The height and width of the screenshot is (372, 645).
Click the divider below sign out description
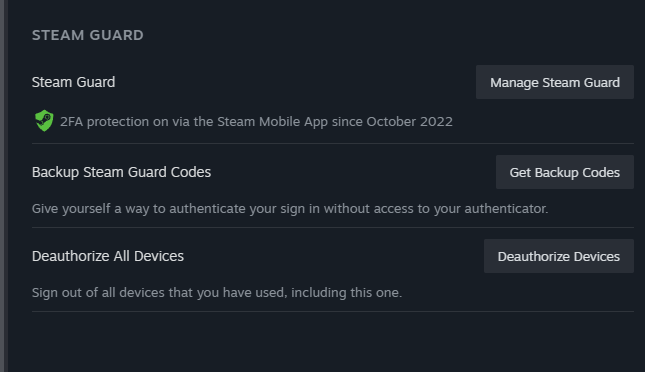(333, 312)
